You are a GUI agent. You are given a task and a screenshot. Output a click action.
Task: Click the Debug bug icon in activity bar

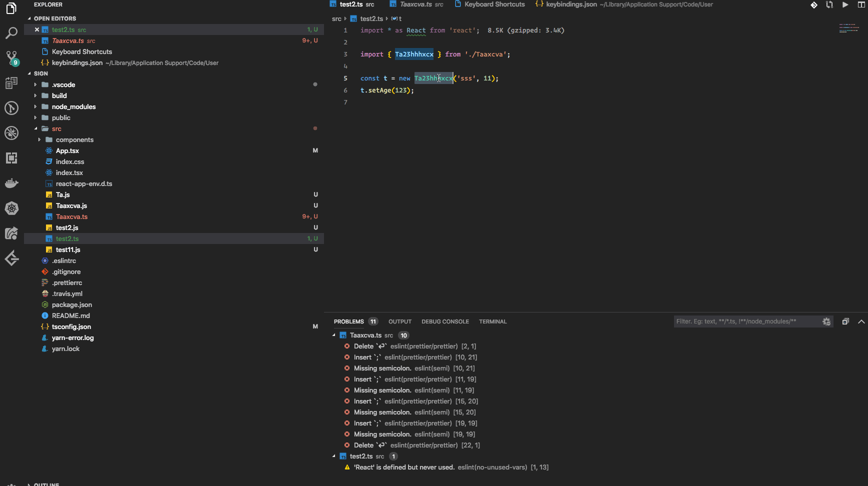pos(11,133)
